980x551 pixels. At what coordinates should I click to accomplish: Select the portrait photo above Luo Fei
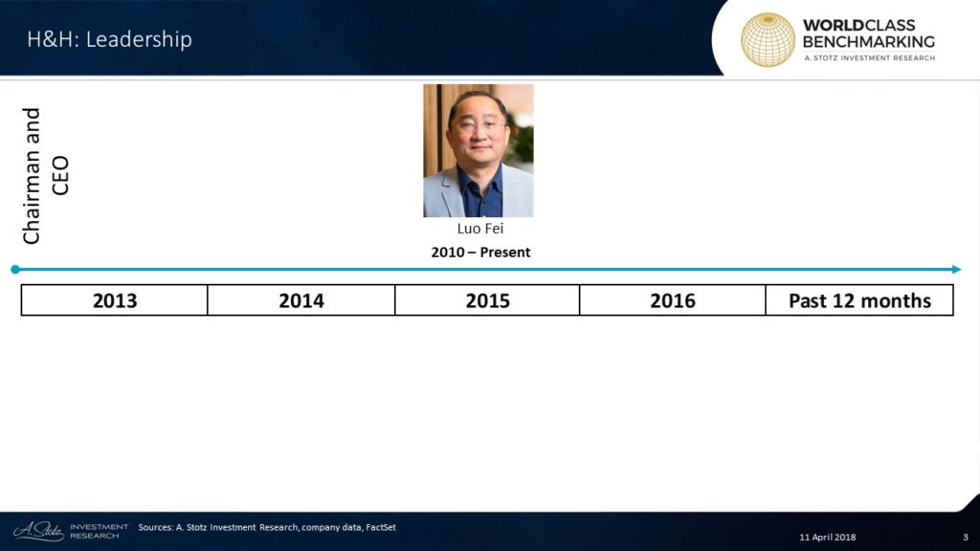click(x=479, y=150)
